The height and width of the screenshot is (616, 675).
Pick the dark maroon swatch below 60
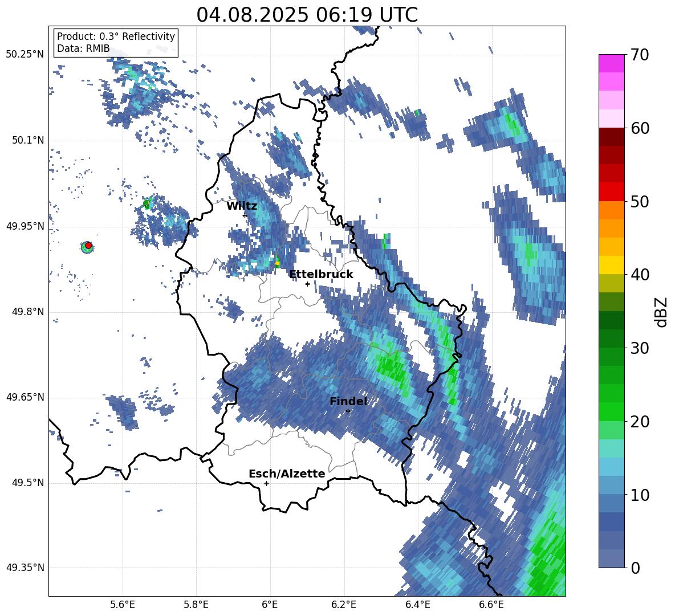(611, 136)
